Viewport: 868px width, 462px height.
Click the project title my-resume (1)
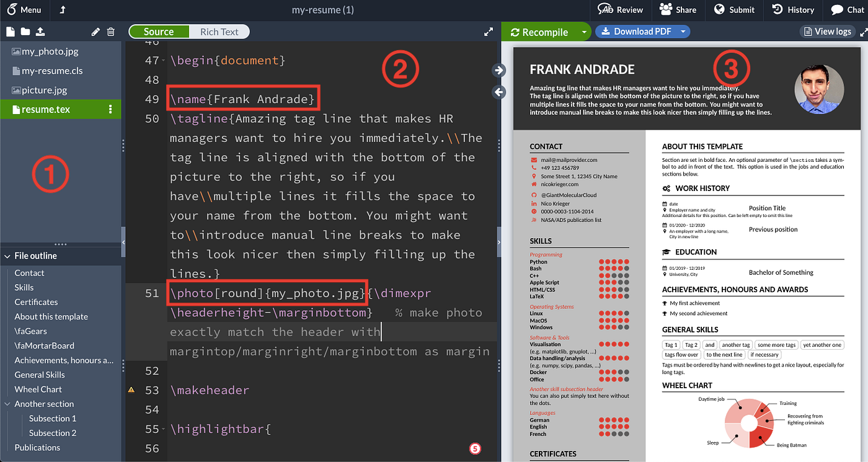tap(323, 9)
